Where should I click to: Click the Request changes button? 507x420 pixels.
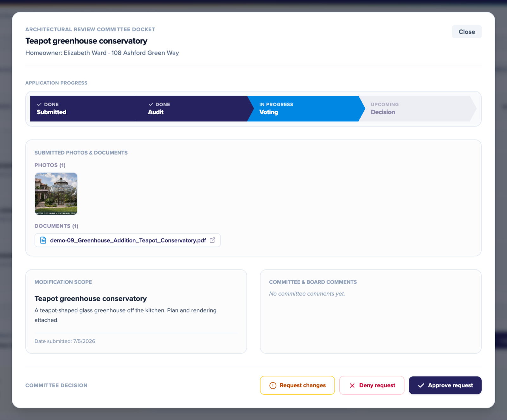297,385
